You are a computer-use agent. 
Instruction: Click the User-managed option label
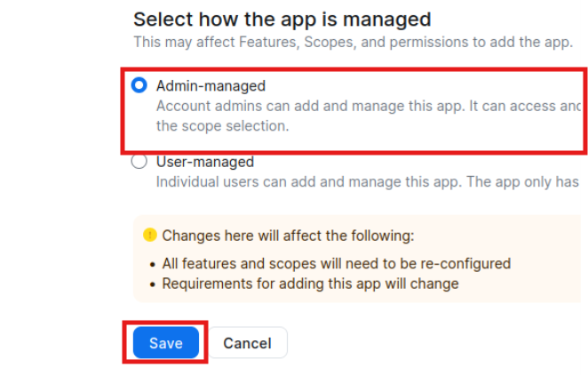point(205,162)
